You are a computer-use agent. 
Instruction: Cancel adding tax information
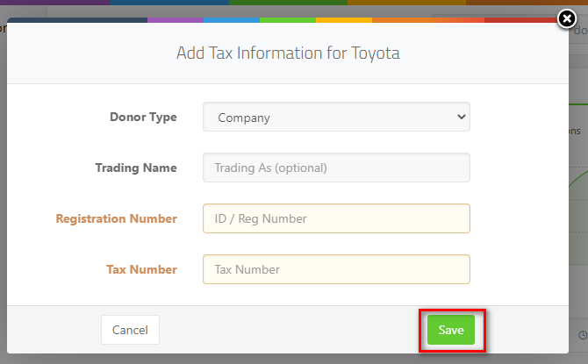[130, 330]
